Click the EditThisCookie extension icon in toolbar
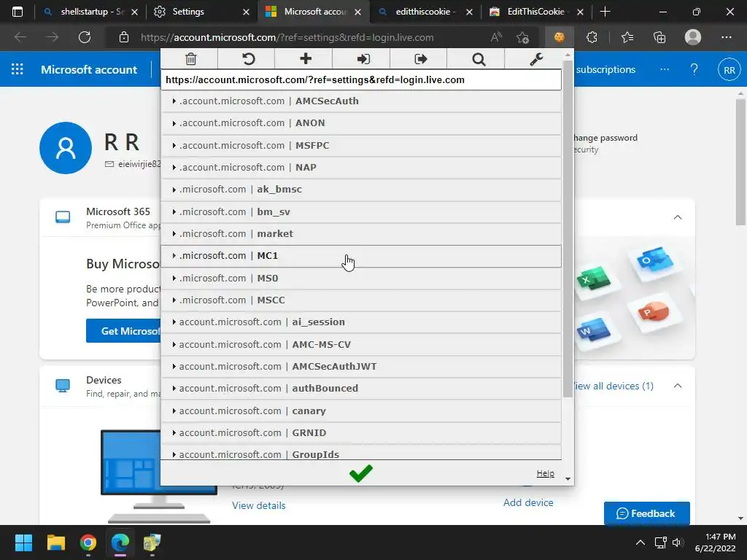Image resolution: width=747 pixels, height=560 pixels. click(560, 37)
